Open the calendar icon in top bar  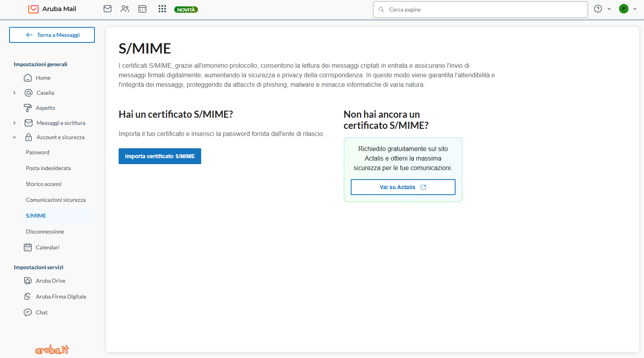pos(142,9)
